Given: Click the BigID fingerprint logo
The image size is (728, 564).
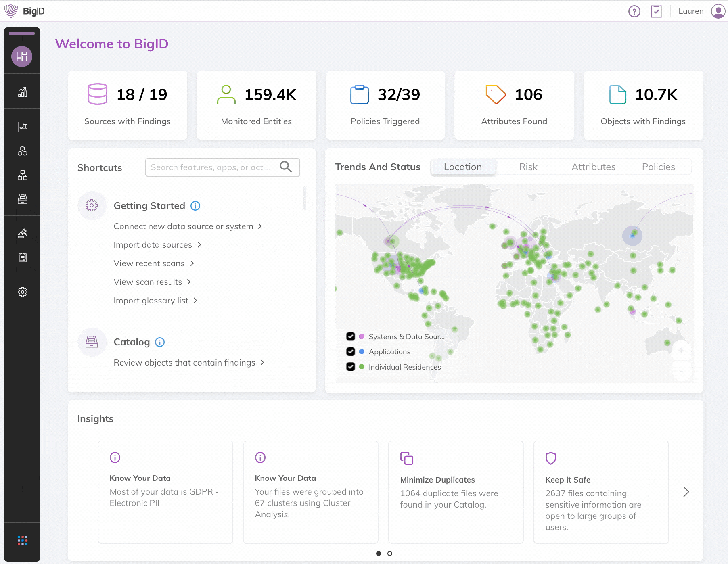Looking at the screenshot, I should [11, 11].
